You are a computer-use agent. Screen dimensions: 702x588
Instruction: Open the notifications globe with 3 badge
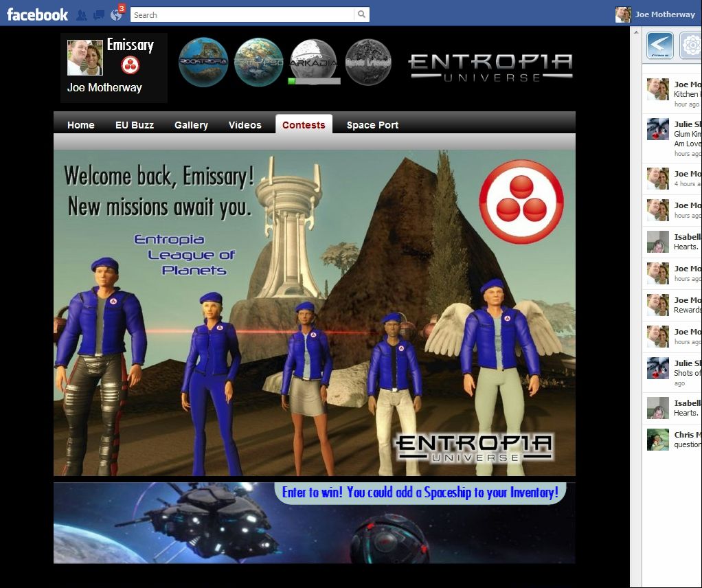click(116, 15)
